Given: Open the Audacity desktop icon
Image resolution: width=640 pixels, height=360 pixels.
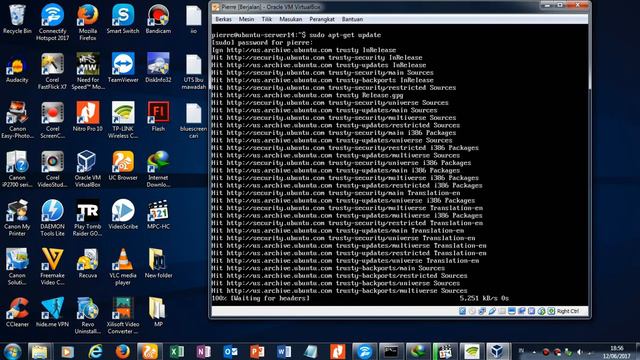Looking at the screenshot, I should pyautogui.click(x=17, y=69).
